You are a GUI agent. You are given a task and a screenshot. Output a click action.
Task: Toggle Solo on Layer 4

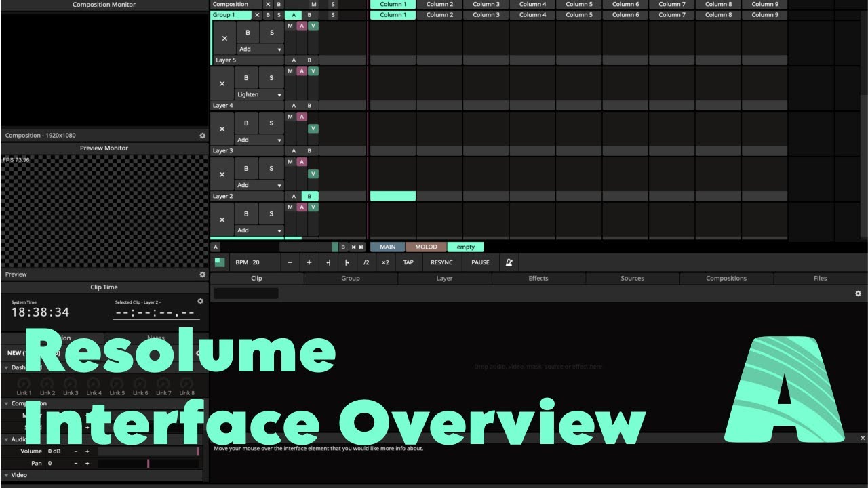(x=271, y=77)
